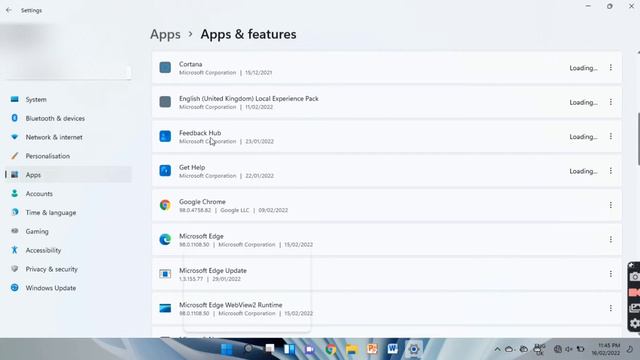Open the recorder overlay gear settings icon

point(634,323)
